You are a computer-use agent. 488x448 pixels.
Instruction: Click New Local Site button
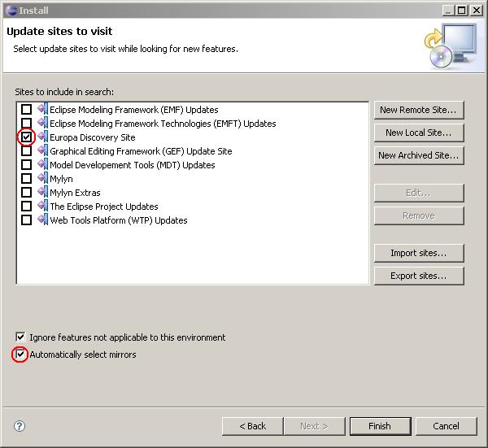419,133
